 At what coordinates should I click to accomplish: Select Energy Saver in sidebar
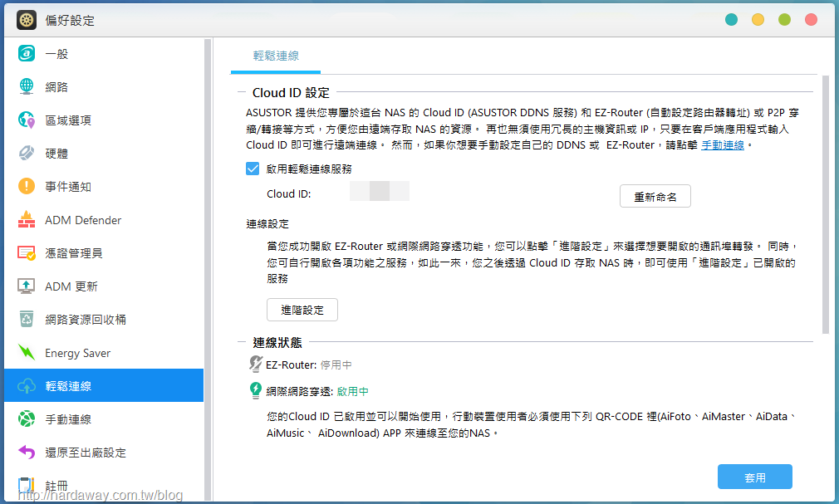104,352
